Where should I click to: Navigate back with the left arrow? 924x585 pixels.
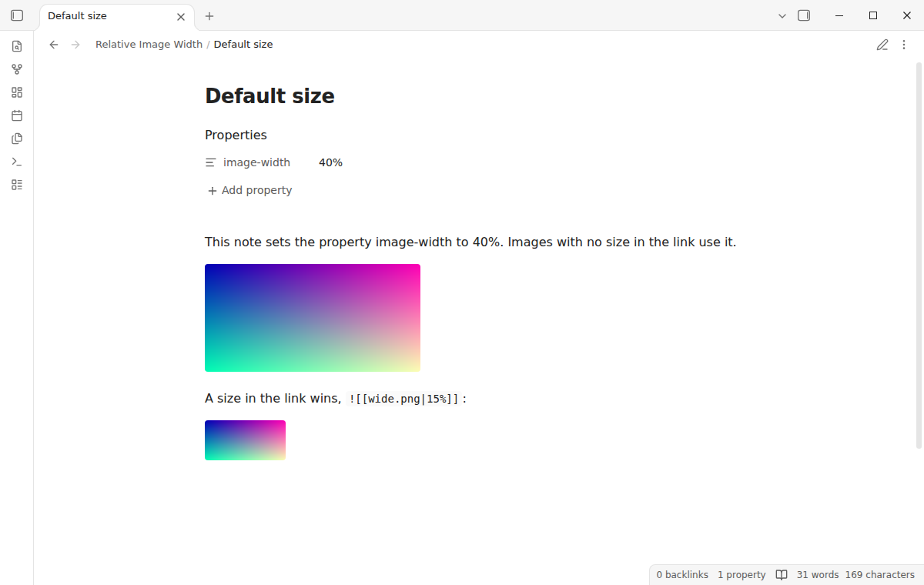coord(54,45)
